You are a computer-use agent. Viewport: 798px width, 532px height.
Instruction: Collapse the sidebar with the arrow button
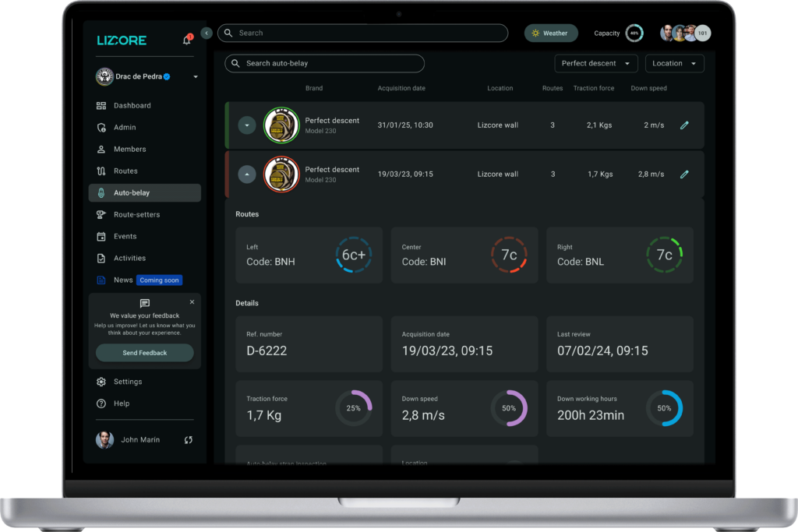207,33
